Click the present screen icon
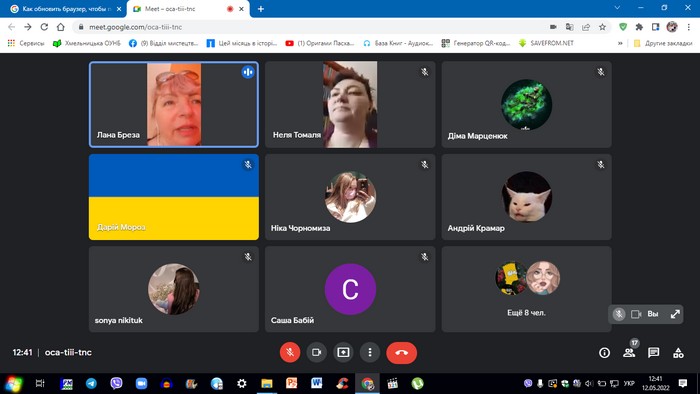 pyautogui.click(x=343, y=353)
